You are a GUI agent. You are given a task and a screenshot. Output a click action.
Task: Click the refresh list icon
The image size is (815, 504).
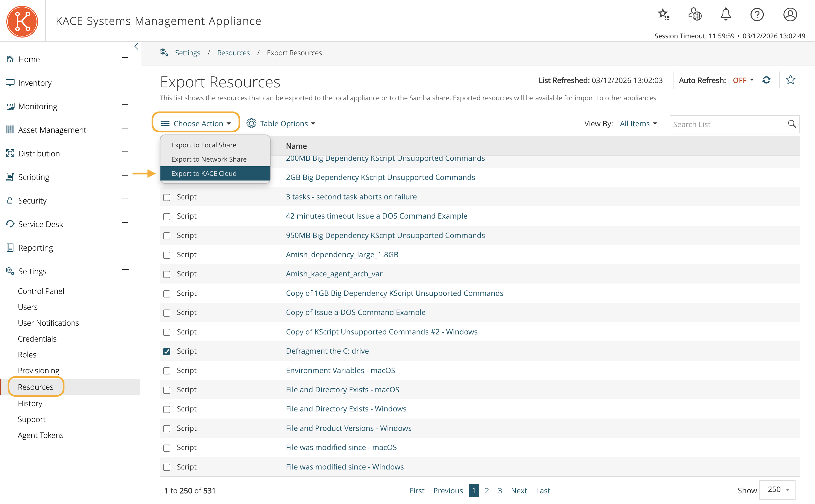[766, 80]
